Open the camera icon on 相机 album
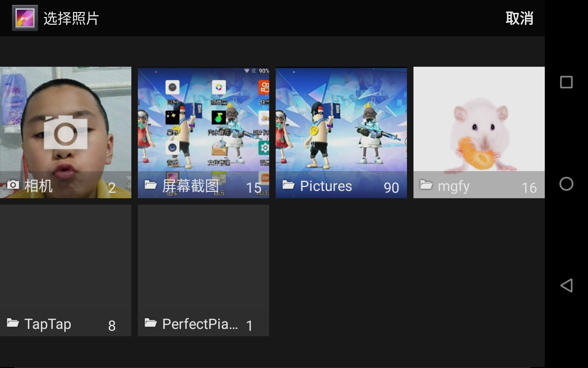588x368 pixels. 66,133
